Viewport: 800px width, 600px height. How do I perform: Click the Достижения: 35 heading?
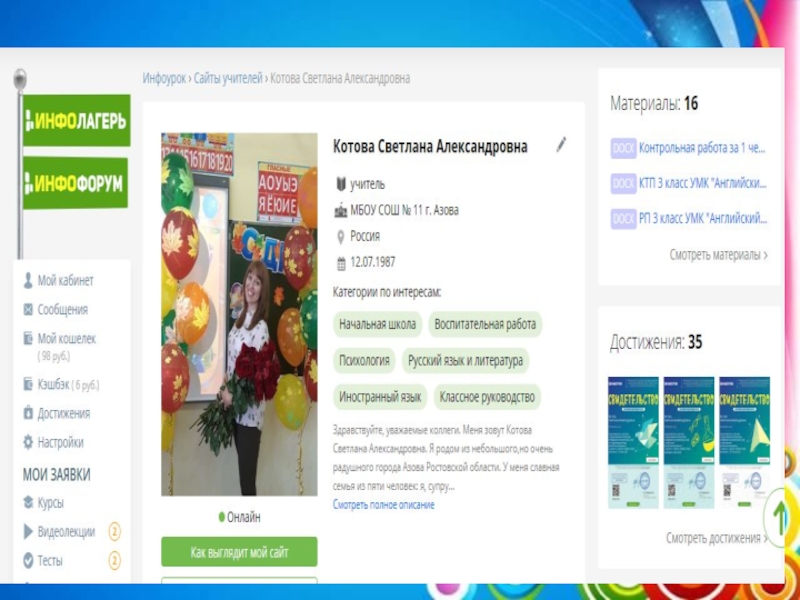click(656, 342)
